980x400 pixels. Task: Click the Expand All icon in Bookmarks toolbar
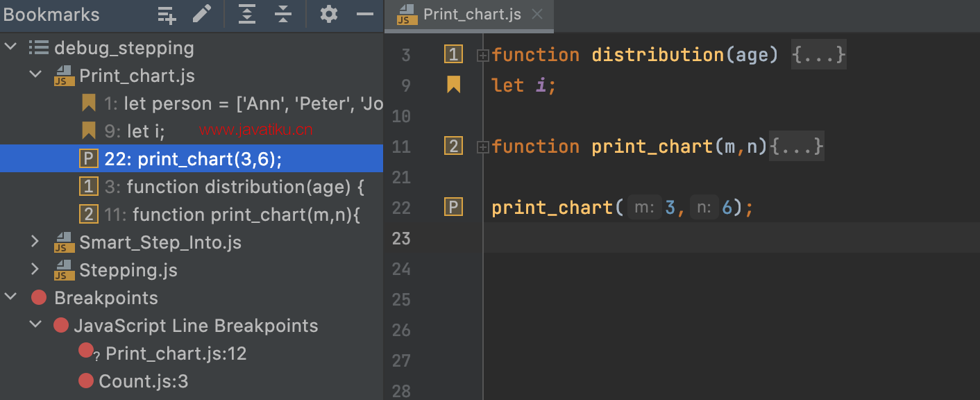(x=247, y=15)
